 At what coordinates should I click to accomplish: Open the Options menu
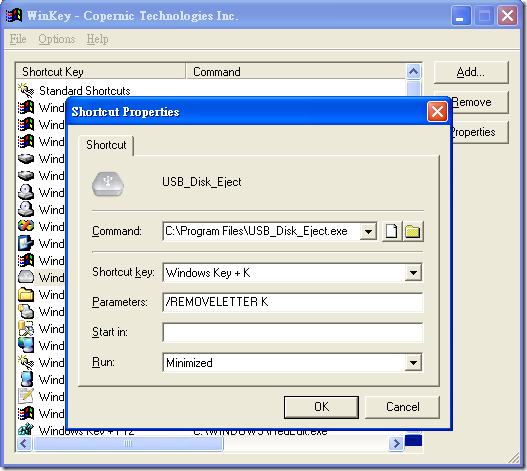point(56,39)
